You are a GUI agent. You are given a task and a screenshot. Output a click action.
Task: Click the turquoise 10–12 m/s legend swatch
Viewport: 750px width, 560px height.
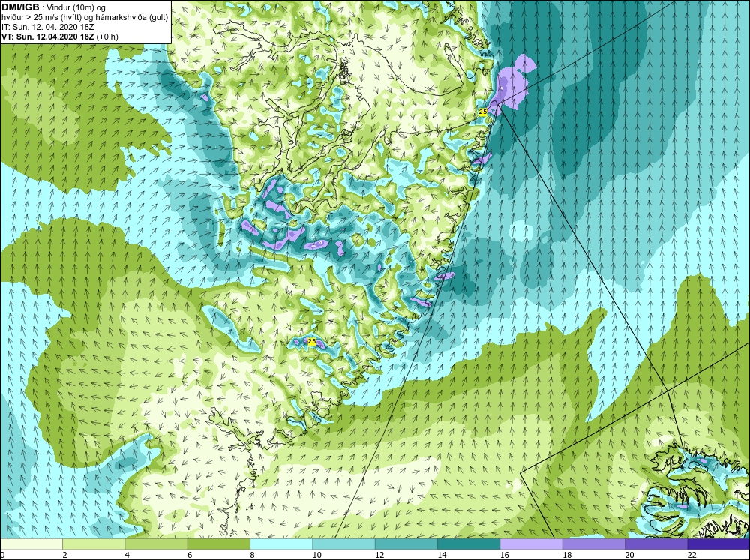point(344,544)
